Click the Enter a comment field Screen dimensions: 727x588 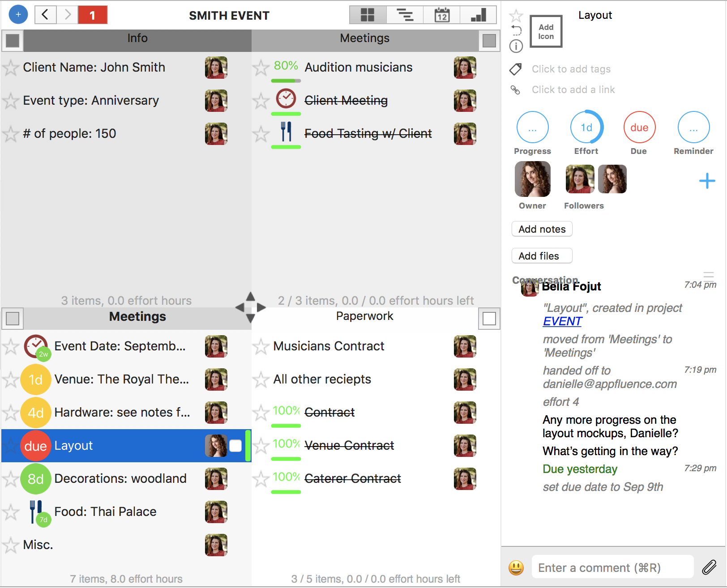[x=612, y=567]
